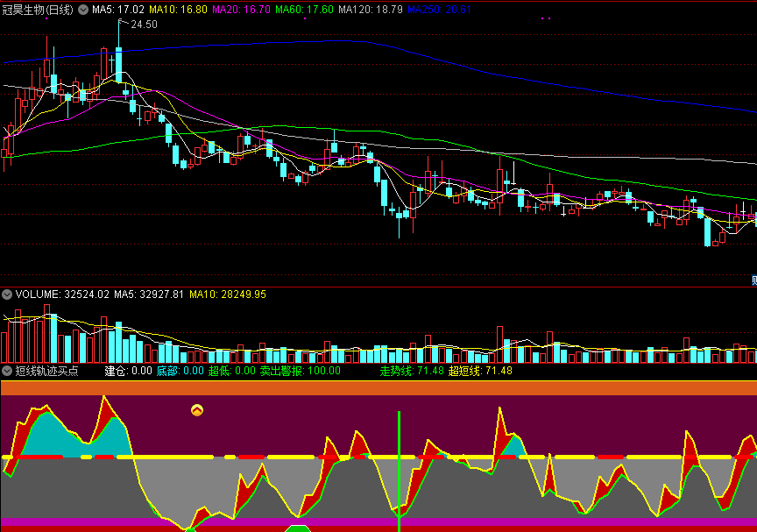Click volume MA10: 28249.95 value
The height and width of the screenshot is (532, 757).
[228, 294]
